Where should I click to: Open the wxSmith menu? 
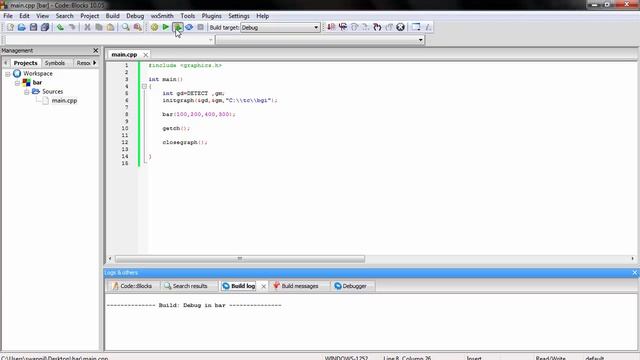click(162, 16)
